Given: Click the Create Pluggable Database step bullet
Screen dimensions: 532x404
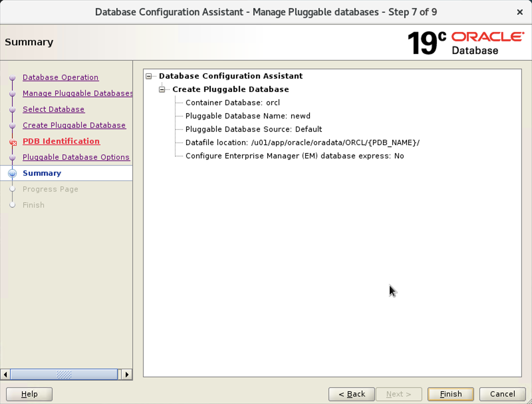Looking at the screenshot, I should [13, 126].
